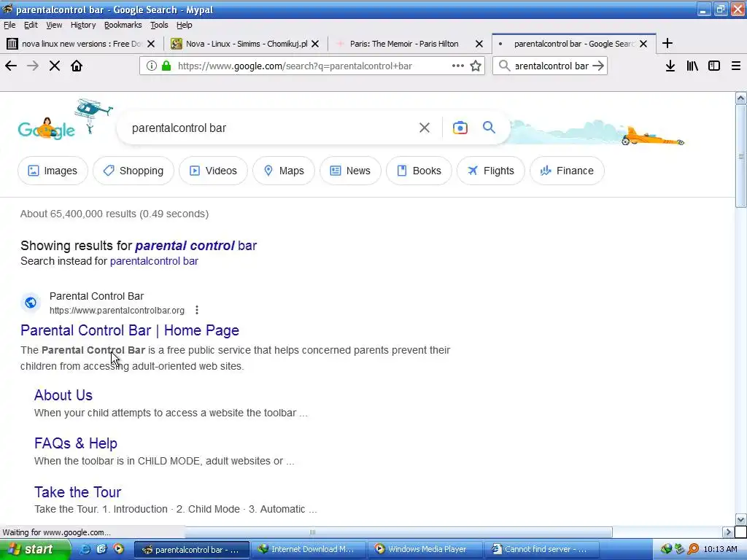747x560 pixels.
Task: Switch to Internet Download Manager taskbar item
Action: [308, 549]
